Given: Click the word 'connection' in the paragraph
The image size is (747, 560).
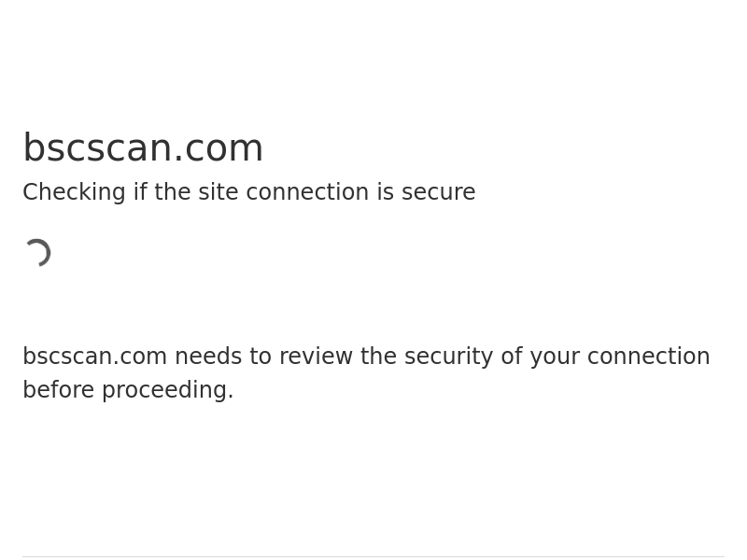Looking at the screenshot, I should tap(648, 357).
